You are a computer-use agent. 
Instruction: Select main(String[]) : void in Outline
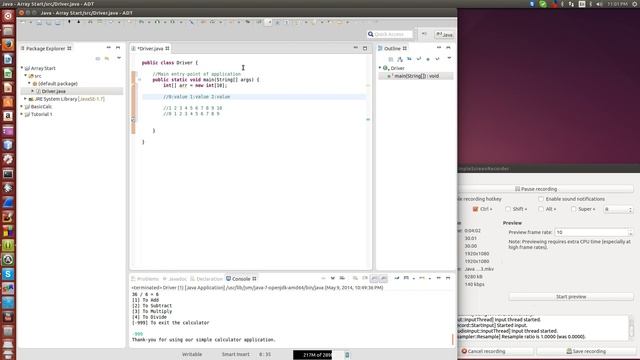click(416, 76)
